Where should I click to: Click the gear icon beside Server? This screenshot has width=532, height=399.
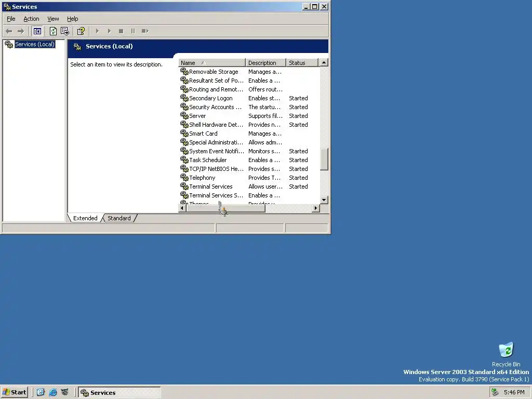coord(184,115)
